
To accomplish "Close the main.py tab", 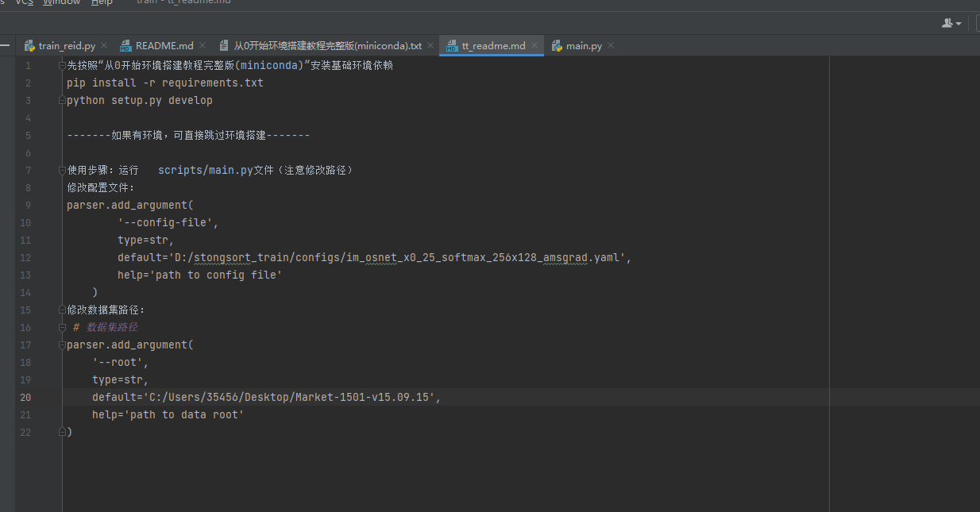I will tap(610, 46).
